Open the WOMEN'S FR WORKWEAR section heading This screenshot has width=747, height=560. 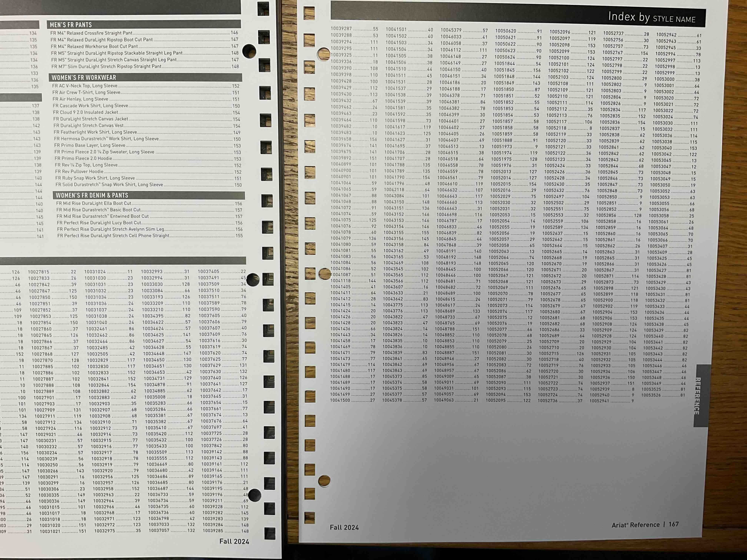tap(84, 78)
